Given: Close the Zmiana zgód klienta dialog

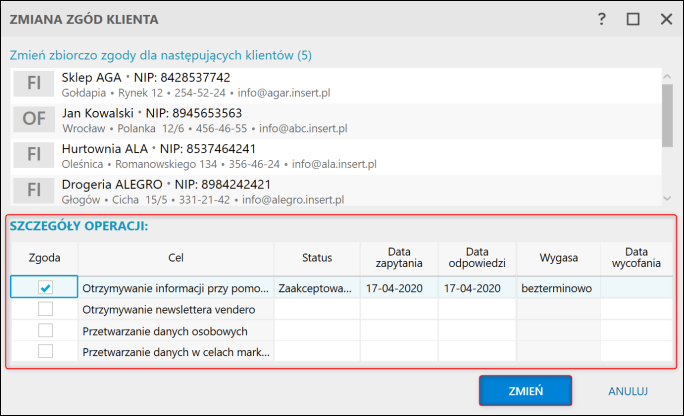Looking at the screenshot, I should (x=665, y=19).
